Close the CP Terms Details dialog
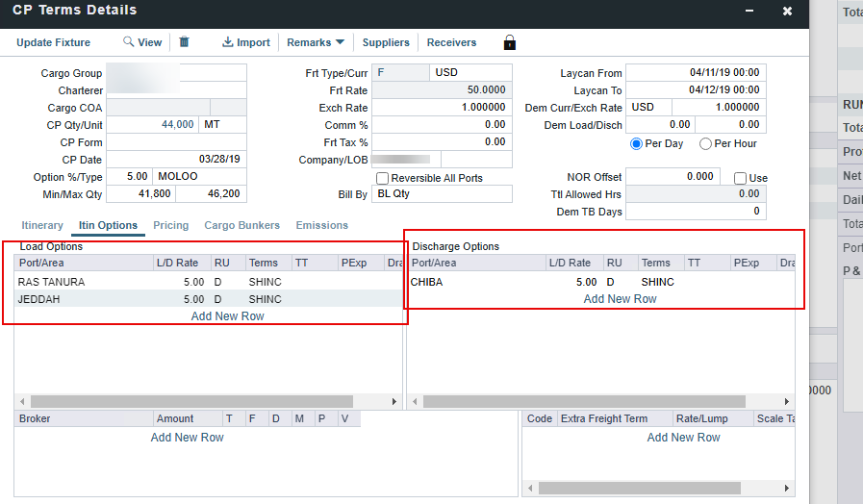The width and height of the screenshot is (863, 504). [x=787, y=11]
